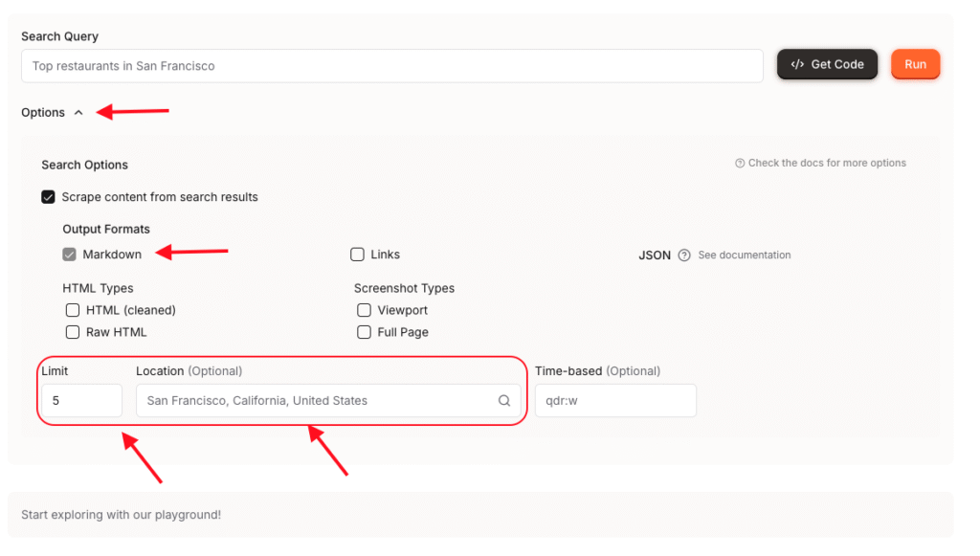The image size is (980, 556).
Task: Tick the Full Page screenshot checkbox
Action: (x=364, y=332)
